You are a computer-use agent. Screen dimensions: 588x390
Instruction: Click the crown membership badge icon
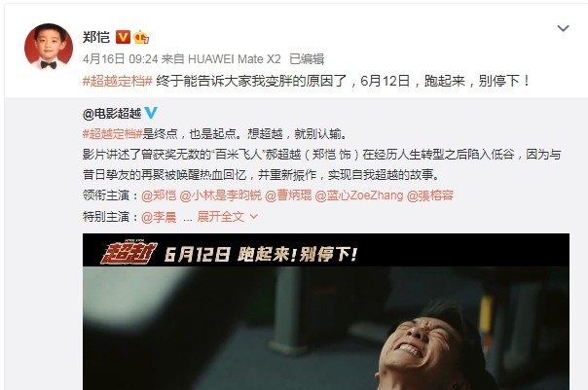(141, 37)
